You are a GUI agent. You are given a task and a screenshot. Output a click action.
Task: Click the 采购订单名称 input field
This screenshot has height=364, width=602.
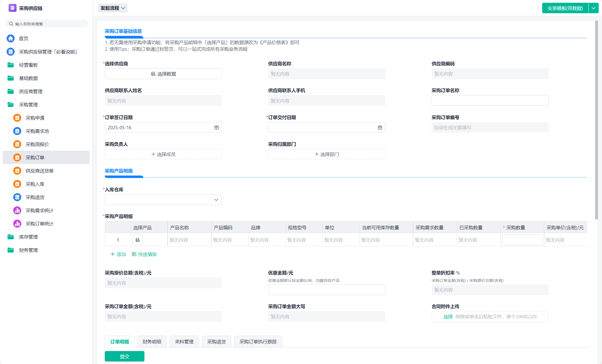[490, 101]
